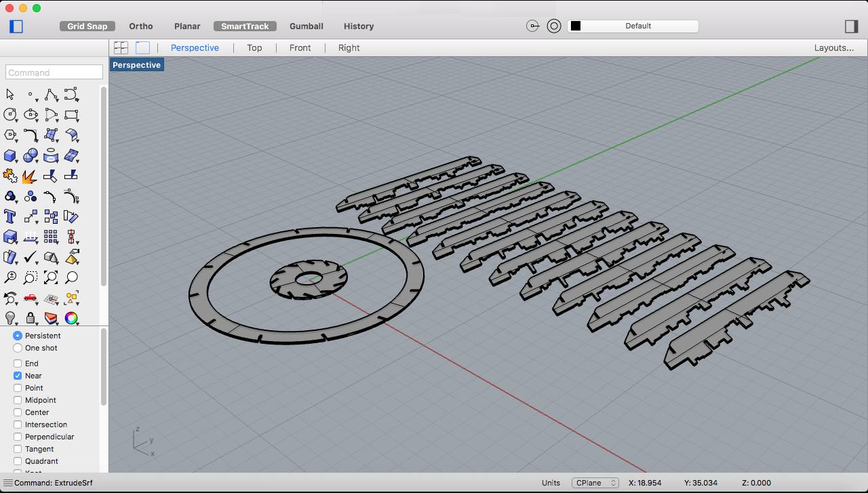Click the command history lines icon

click(8, 483)
